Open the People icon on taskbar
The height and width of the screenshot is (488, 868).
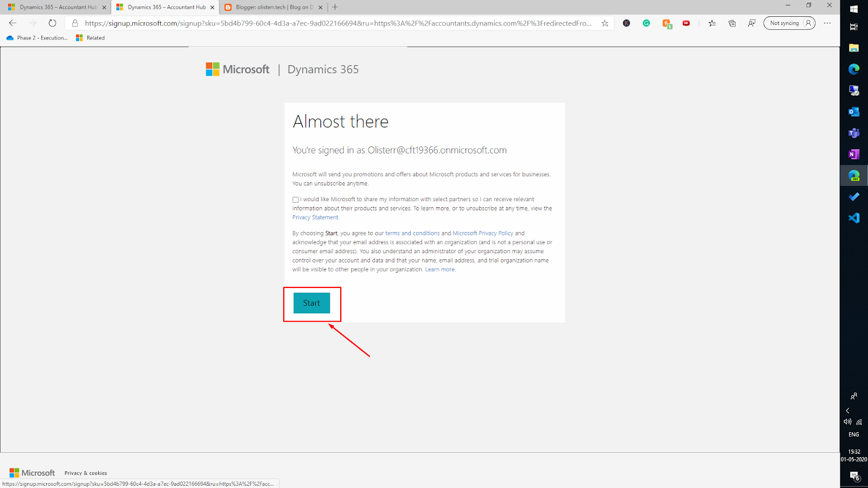pyautogui.click(x=854, y=396)
